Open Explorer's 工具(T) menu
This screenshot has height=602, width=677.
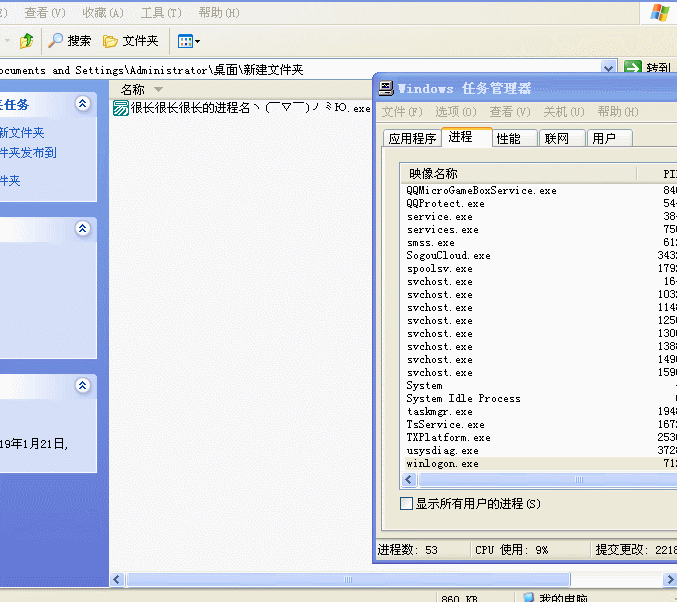click(x=161, y=13)
